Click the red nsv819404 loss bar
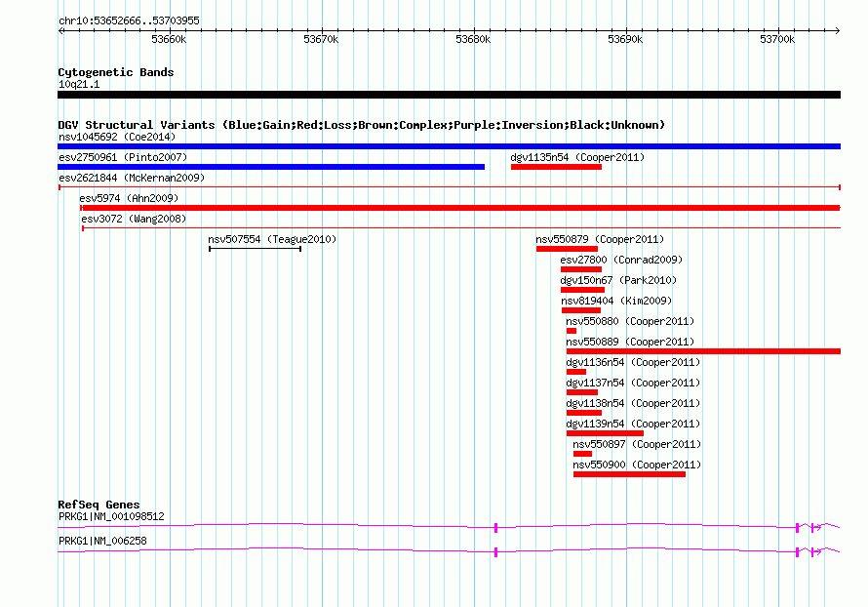This screenshot has height=607, width=868. click(580, 310)
